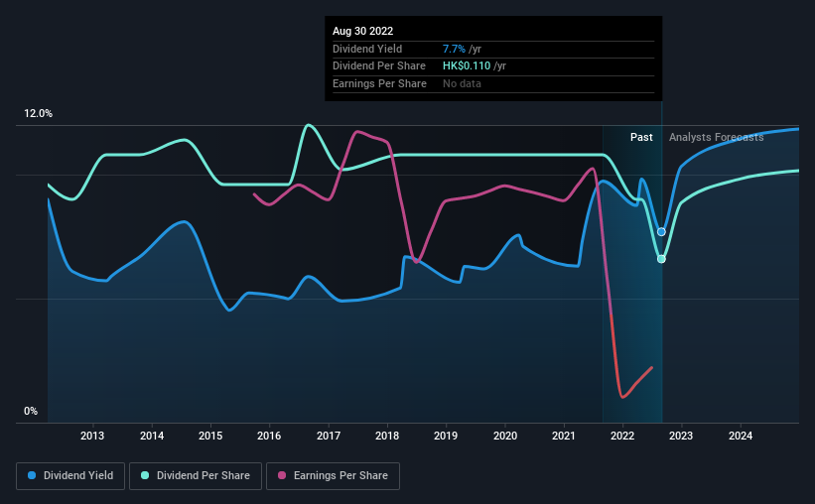The width and height of the screenshot is (815, 504).
Task: Click the 2020 year label on axis
Action: click(505, 436)
